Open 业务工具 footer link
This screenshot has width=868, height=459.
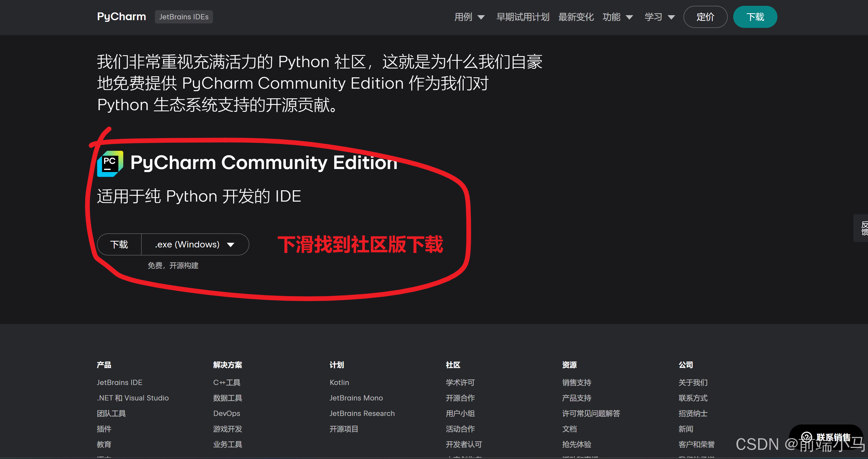(x=228, y=445)
